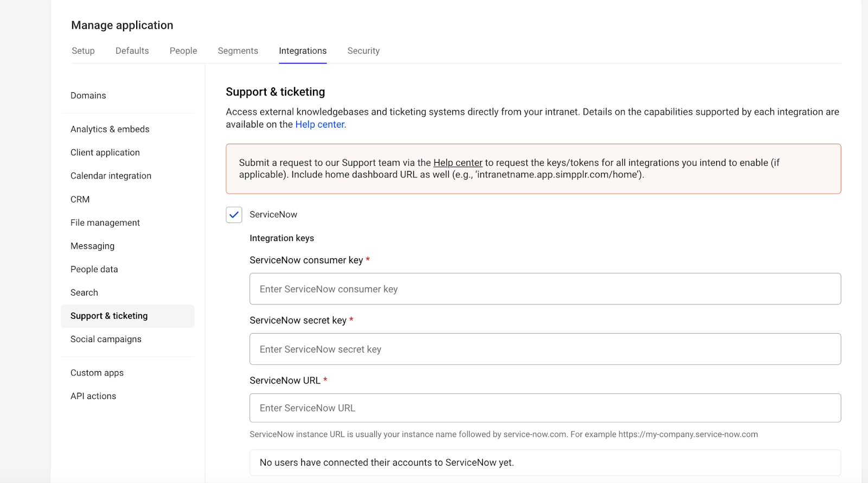Open Social campaigns sidebar item
Image resolution: width=868 pixels, height=483 pixels.
[106, 339]
